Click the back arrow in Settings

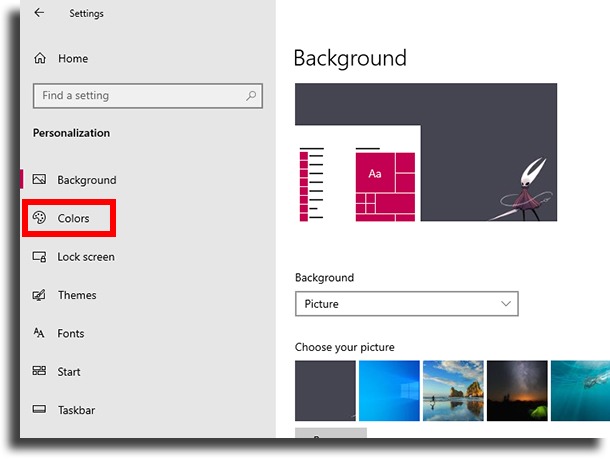click(x=39, y=13)
